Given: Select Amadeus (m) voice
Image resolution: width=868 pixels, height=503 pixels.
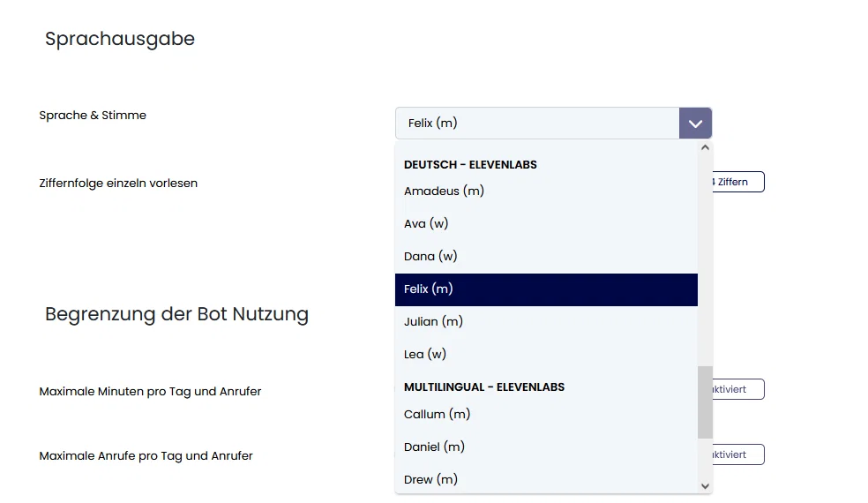Looking at the screenshot, I should tap(546, 191).
